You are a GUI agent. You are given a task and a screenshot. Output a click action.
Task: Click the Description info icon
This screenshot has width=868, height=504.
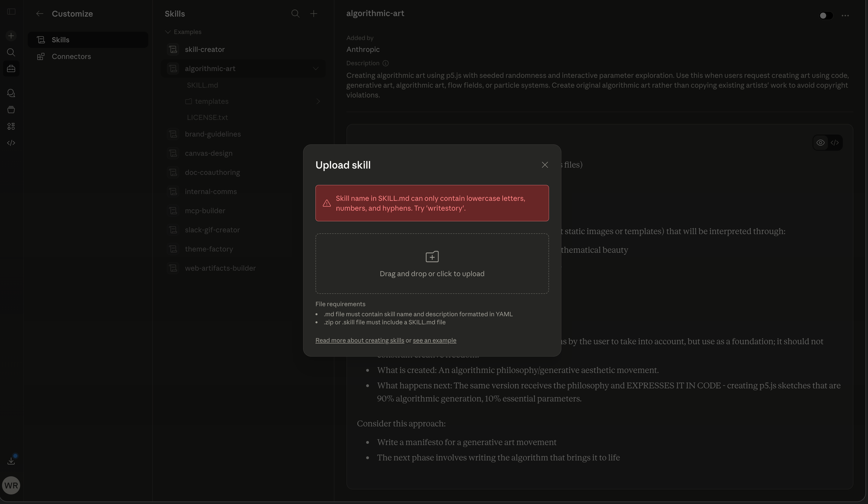[x=385, y=63]
